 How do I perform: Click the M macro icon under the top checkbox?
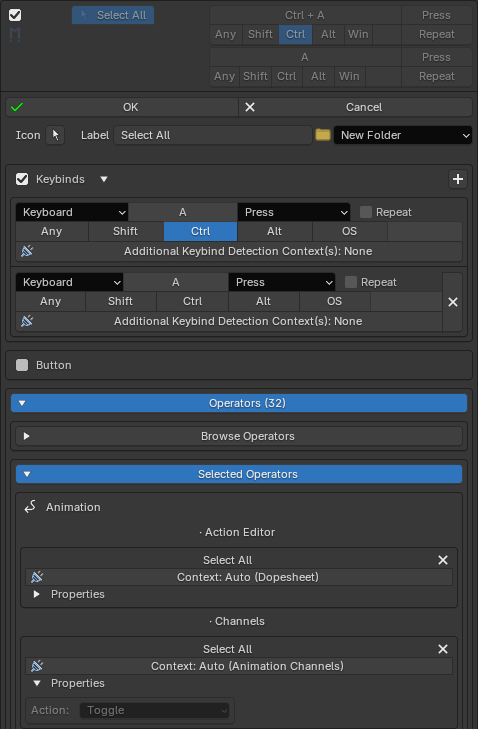click(x=15, y=34)
